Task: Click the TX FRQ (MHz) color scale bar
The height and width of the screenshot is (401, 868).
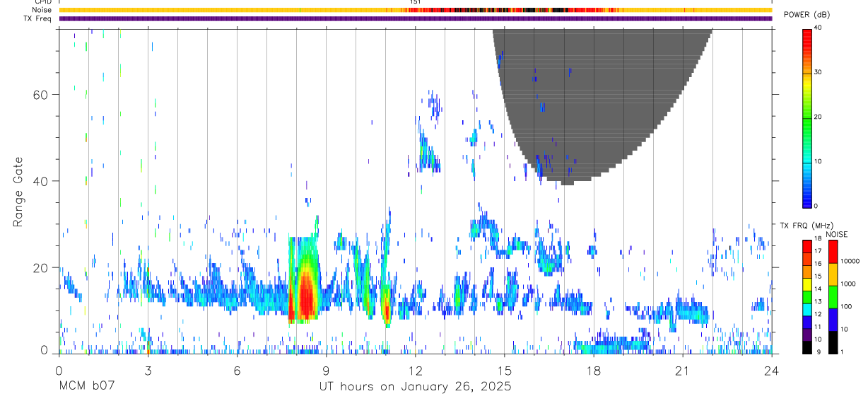Action: tap(807, 296)
